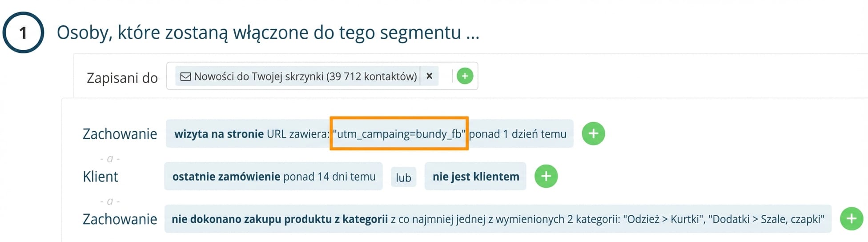Toggle the connector below the Klient row
This screenshot has height=242, width=868.
pos(110,202)
